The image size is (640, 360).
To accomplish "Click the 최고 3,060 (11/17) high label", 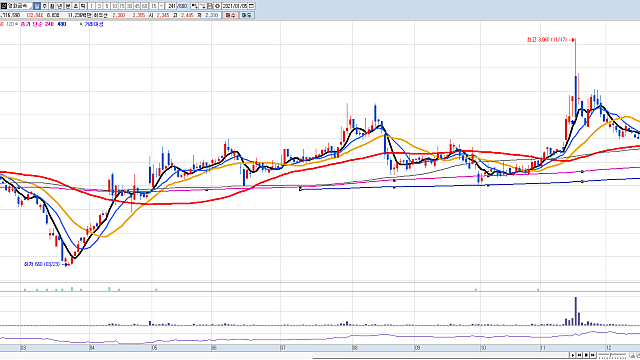I will [547, 40].
